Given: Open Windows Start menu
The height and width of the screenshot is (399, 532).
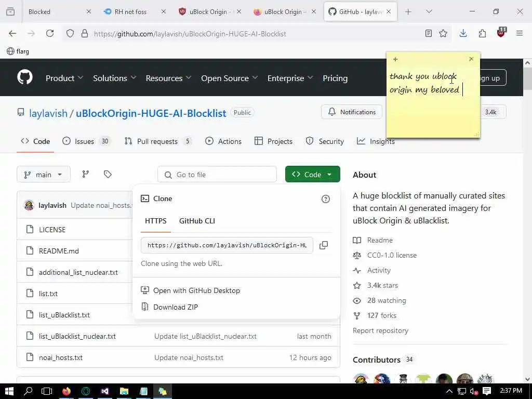Looking at the screenshot, I should [9, 391].
